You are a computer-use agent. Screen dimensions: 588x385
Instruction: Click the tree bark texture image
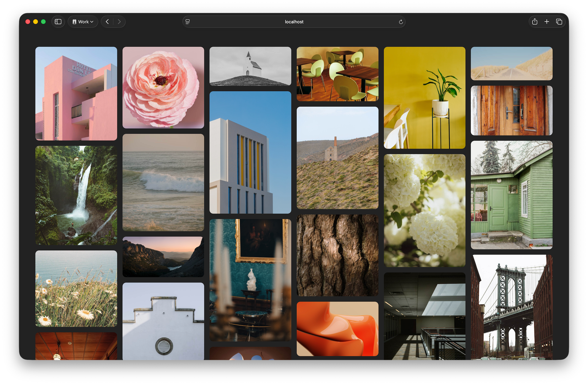click(337, 255)
